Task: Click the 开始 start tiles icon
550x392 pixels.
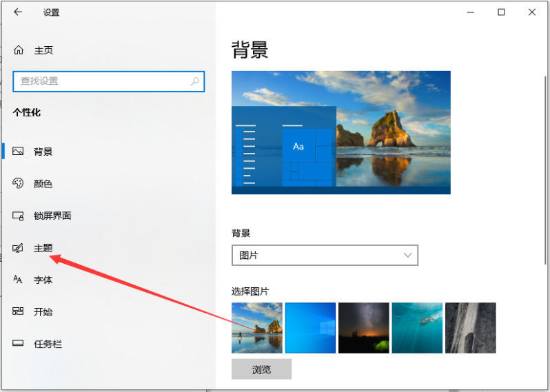Action: pyautogui.click(x=19, y=311)
